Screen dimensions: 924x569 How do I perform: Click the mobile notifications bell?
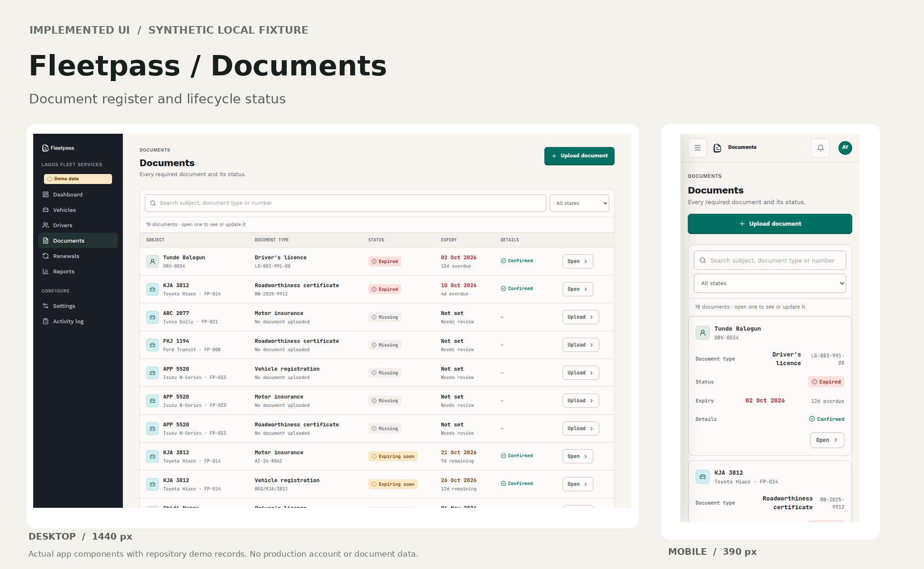point(820,148)
